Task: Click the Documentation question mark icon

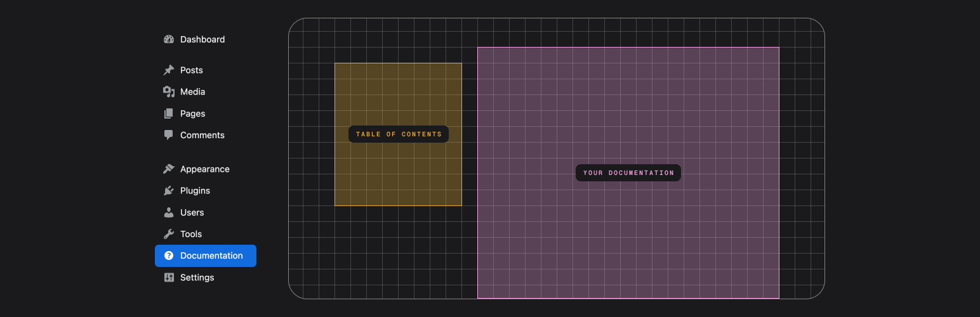Action: tap(168, 256)
